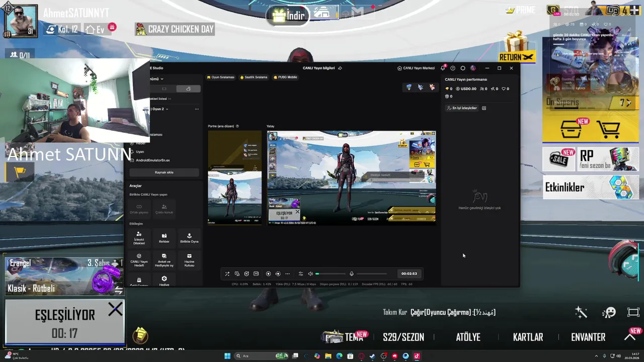Screen dimensions: 644x362
Task: Open Anket ve Hediyeyle oy tool
Action: pos(164,260)
